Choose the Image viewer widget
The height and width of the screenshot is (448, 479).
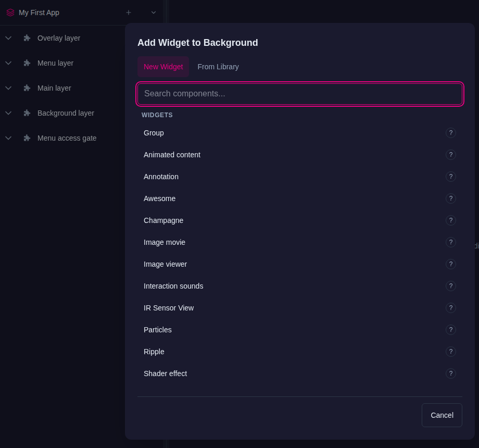(300, 264)
